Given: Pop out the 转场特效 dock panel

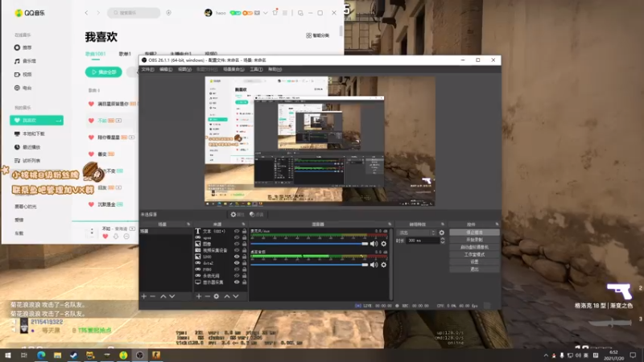Looking at the screenshot, I should coord(442,224).
